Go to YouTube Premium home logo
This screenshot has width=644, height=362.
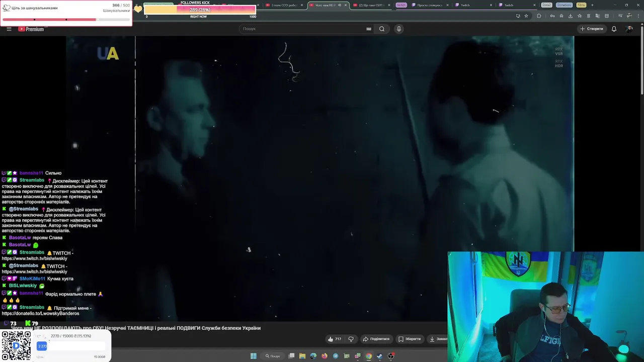point(31,29)
